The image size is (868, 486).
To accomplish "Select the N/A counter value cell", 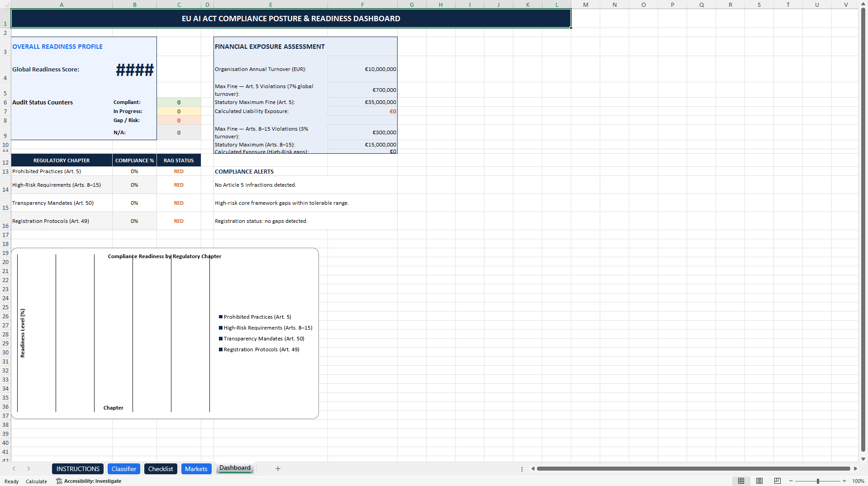I will [179, 132].
